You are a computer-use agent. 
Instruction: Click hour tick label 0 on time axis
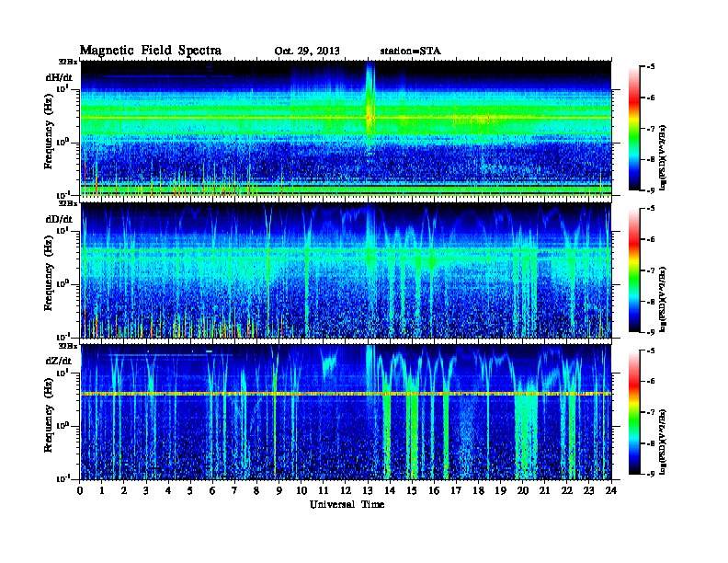pos(80,490)
